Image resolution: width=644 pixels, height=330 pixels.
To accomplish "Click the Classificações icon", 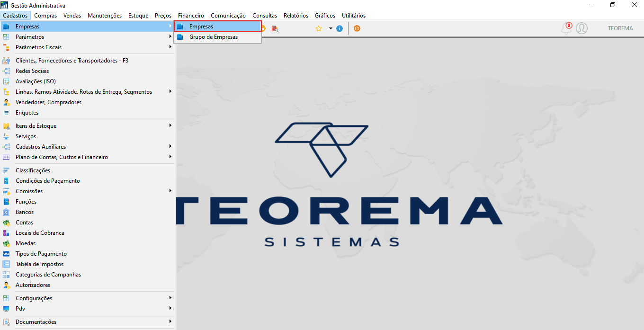I will click(6, 170).
